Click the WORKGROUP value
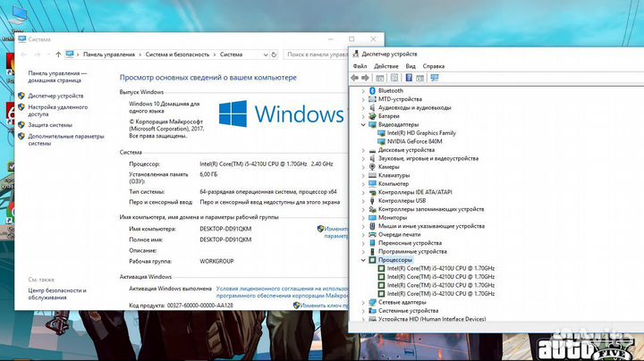 (216, 261)
